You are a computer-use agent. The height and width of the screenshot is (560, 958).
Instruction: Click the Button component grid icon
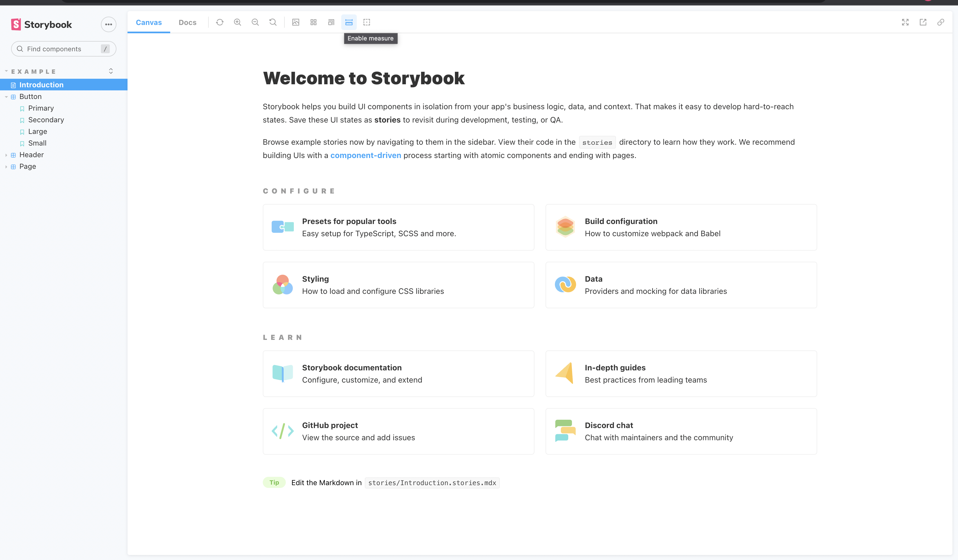pyautogui.click(x=13, y=97)
